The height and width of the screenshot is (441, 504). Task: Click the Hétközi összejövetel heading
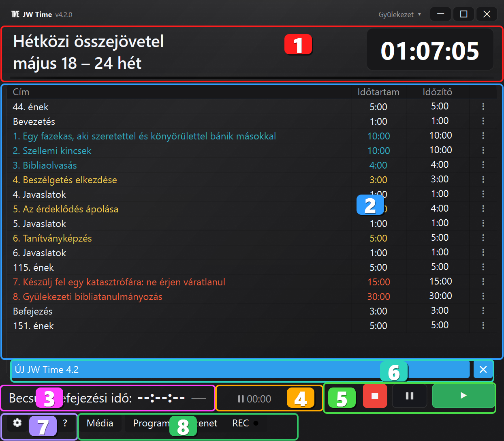tap(88, 41)
